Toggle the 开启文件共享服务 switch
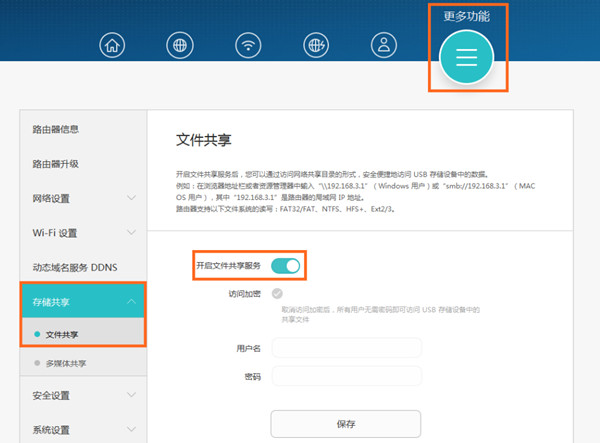The image size is (600, 443). (285, 266)
